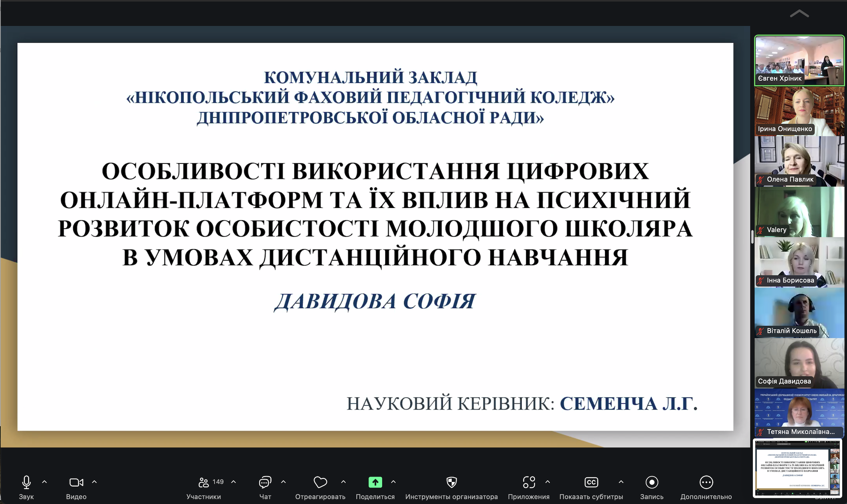Image resolution: width=847 pixels, height=504 pixels.
Task: Toggle the camera Видео button
Action: (x=76, y=482)
